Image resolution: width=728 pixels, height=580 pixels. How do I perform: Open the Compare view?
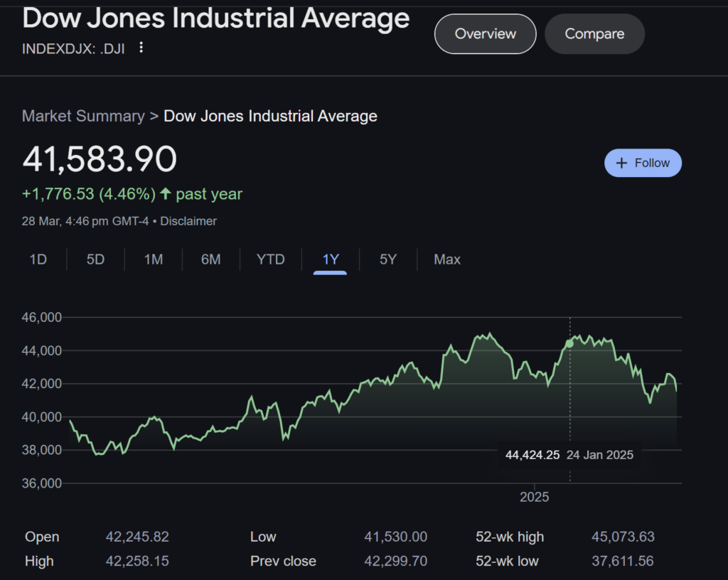point(594,34)
